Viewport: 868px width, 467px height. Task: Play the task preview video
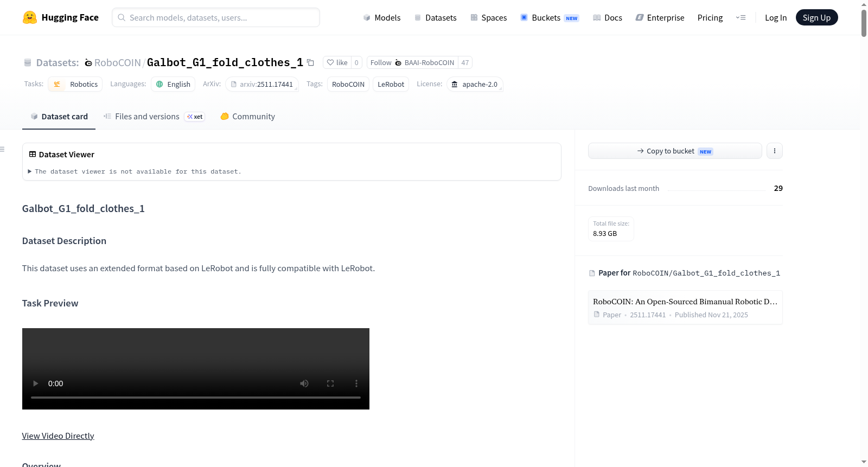[x=36, y=383]
